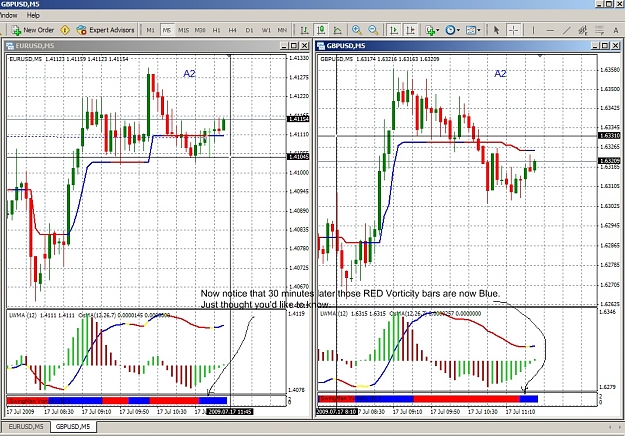Click the GBPUSD window chart icon
This screenshot has height=436, width=625.
321,46
